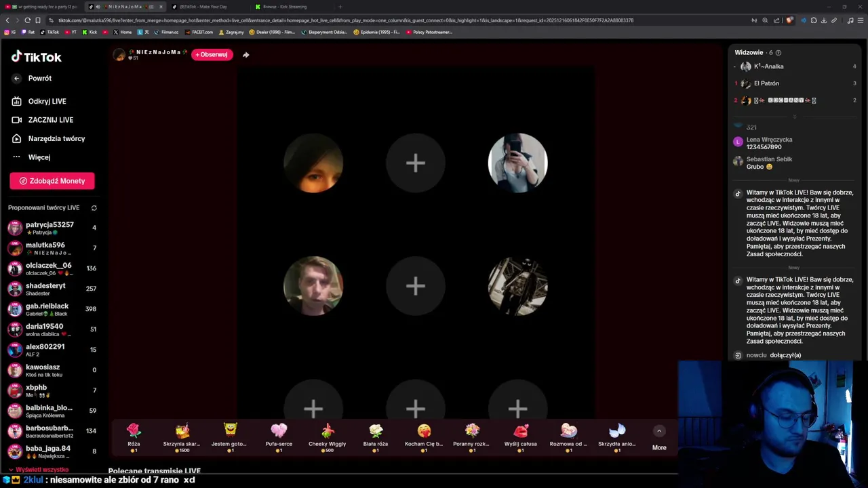Follow streamer with Obserwuj button
Viewport: 868px width, 488px height.
click(x=212, y=54)
